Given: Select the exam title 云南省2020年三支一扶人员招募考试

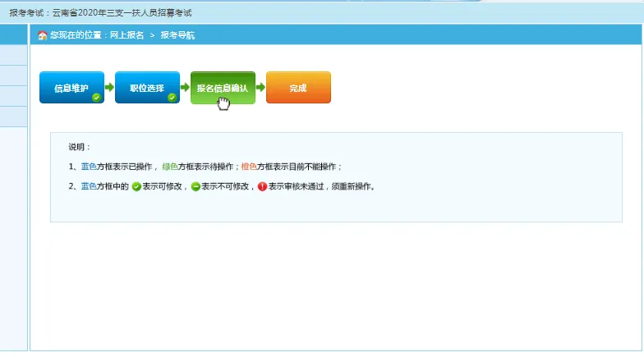Looking at the screenshot, I should point(122,13).
